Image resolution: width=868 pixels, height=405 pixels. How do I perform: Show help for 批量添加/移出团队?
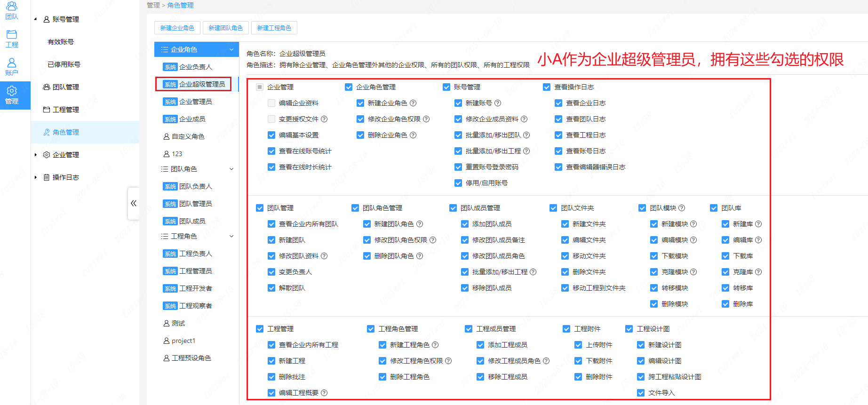pyautogui.click(x=526, y=135)
